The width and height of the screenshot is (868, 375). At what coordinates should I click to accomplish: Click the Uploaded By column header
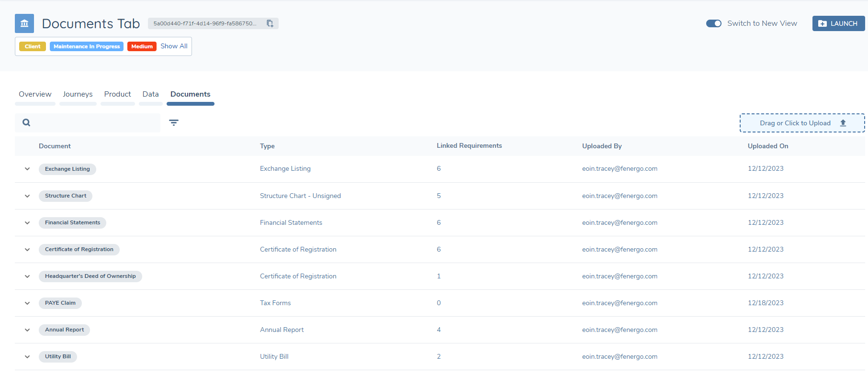tap(602, 146)
